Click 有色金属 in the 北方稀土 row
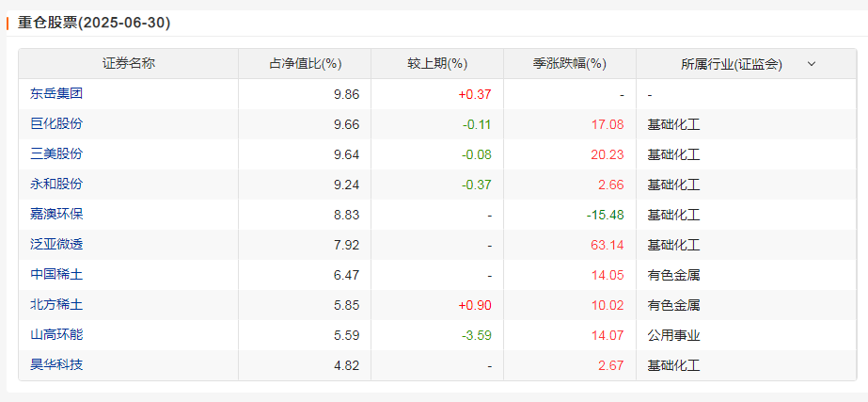The height and width of the screenshot is (402, 868). [x=673, y=306]
